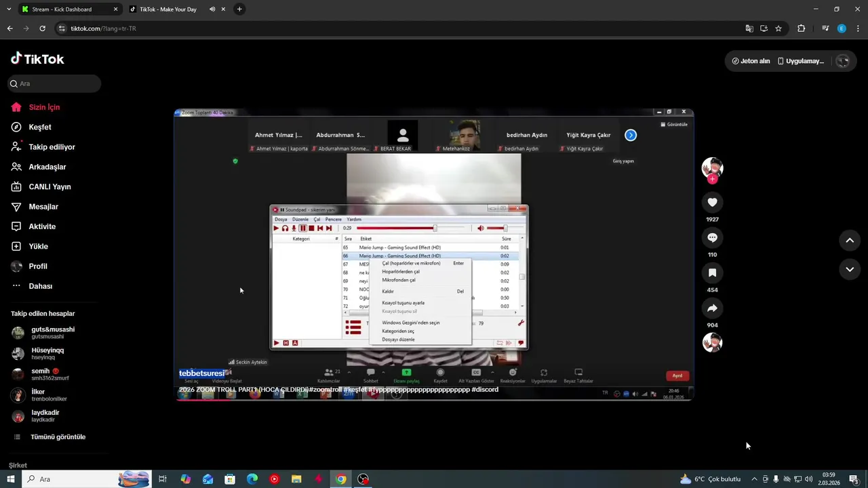The height and width of the screenshot is (488, 868).
Task: Click Uygulamay... get app button
Action: point(801,61)
